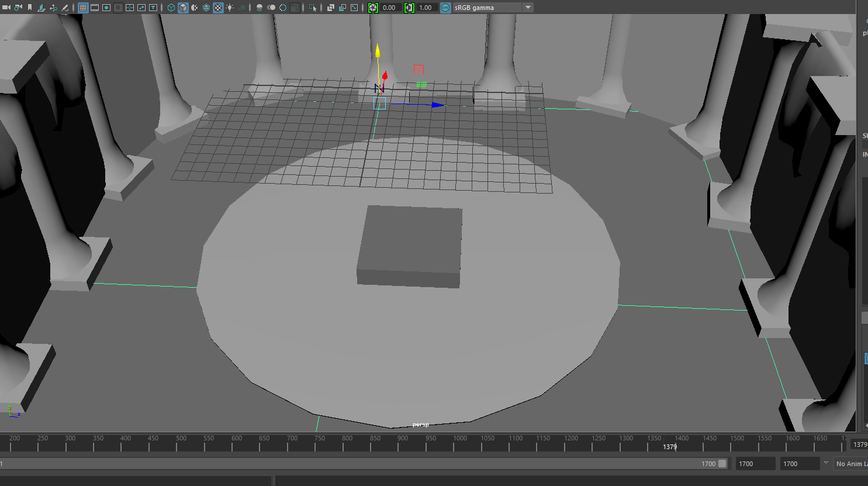Edit the Gamma value 1.00
Screen dimensions: 868x486
[427, 8]
